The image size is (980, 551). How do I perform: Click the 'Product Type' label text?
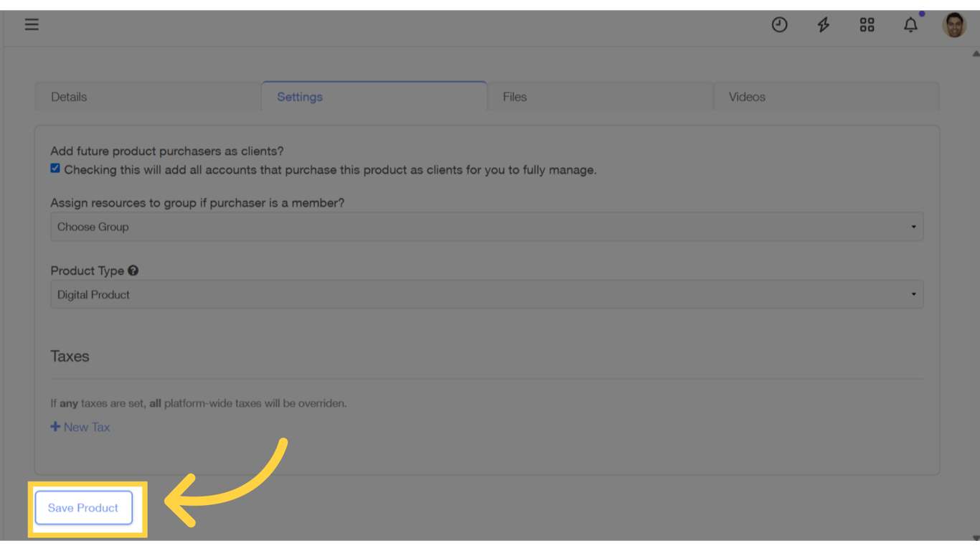pyautogui.click(x=87, y=270)
